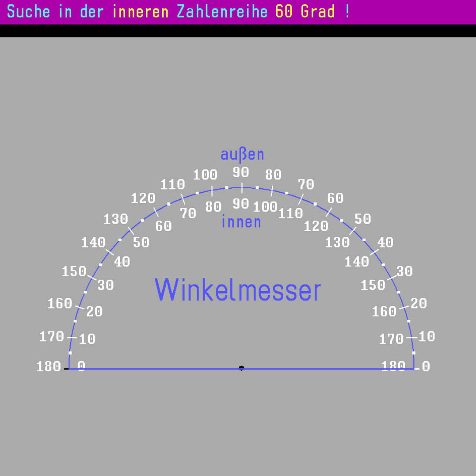Choose 180 on the inner scale
Screen dimensions: 476x476
[393, 366]
